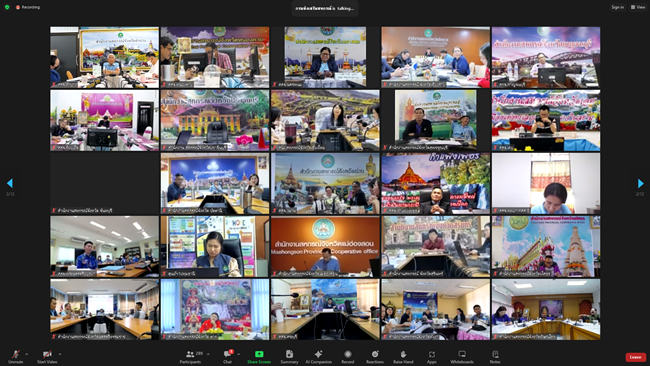The height and width of the screenshot is (366, 650).
Task: Expand video options arrow beside Start Video
Action: click(x=60, y=354)
